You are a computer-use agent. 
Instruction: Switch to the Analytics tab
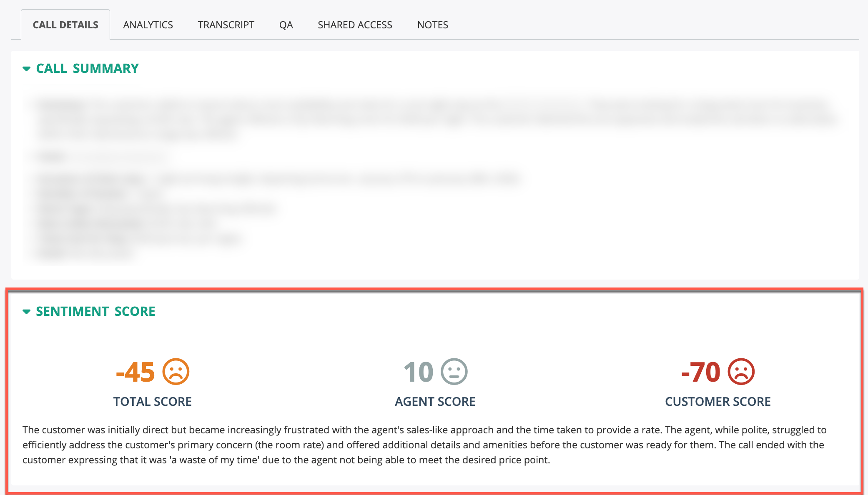148,25
